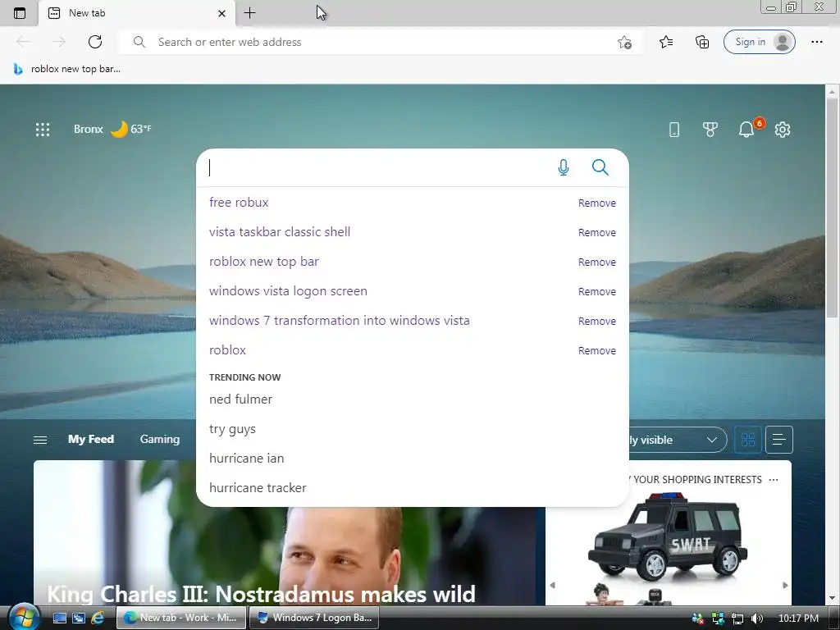Show next shopping item arrow
Screen dimensions: 840x630
785,585
